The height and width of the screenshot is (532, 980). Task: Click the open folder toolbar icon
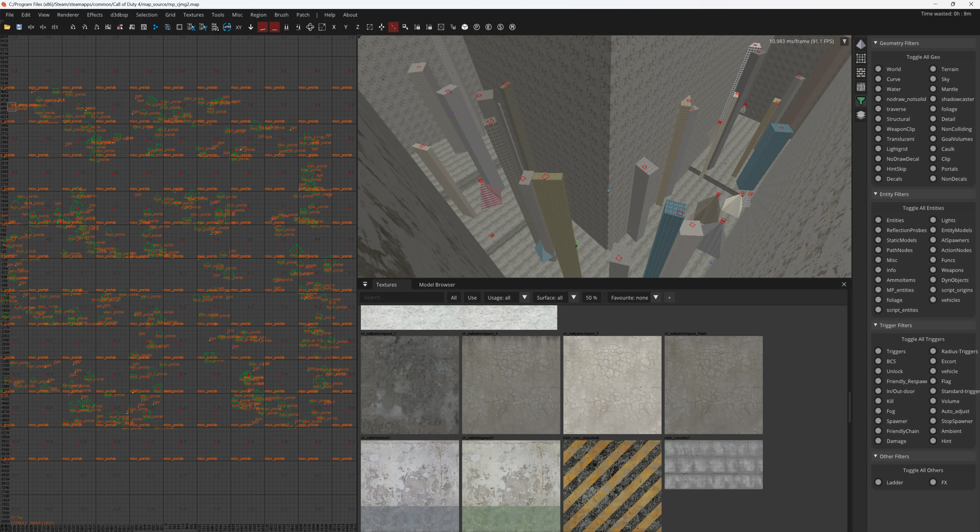click(x=7, y=27)
